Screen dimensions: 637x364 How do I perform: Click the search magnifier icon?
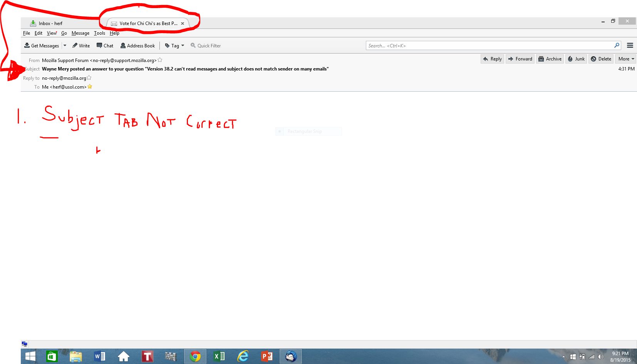(617, 45)
